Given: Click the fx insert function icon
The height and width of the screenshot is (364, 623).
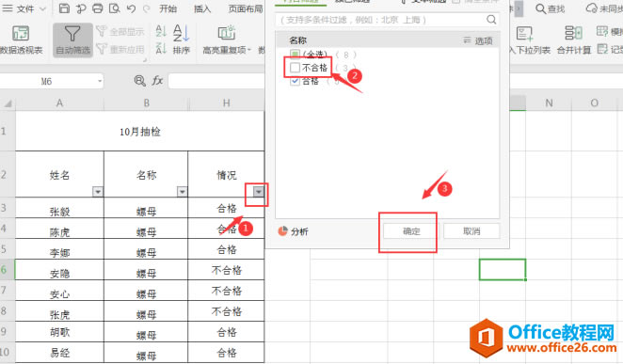Looking at the screenshot, I should (x=157, y=81).
